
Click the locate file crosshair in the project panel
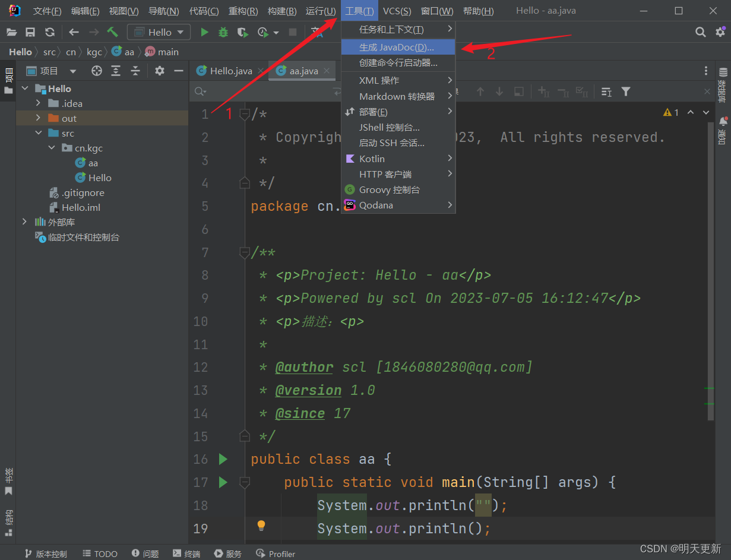tap(96, 70)
